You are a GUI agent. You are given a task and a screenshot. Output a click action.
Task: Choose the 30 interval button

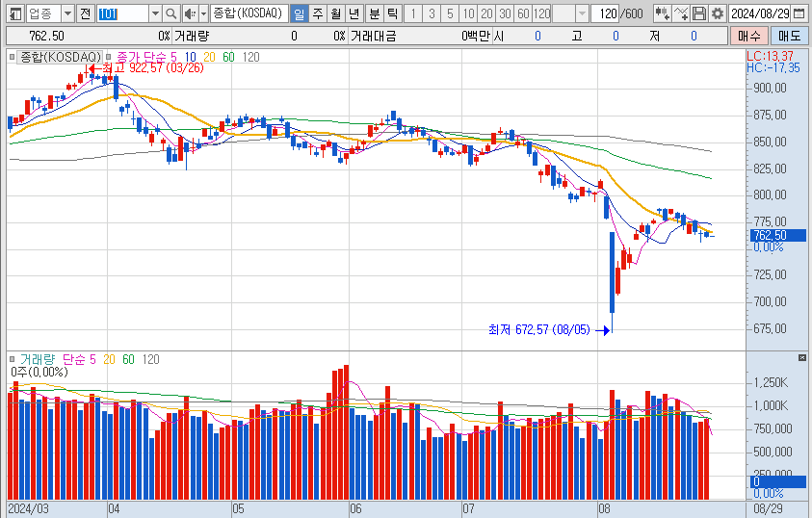click(505, 13)
